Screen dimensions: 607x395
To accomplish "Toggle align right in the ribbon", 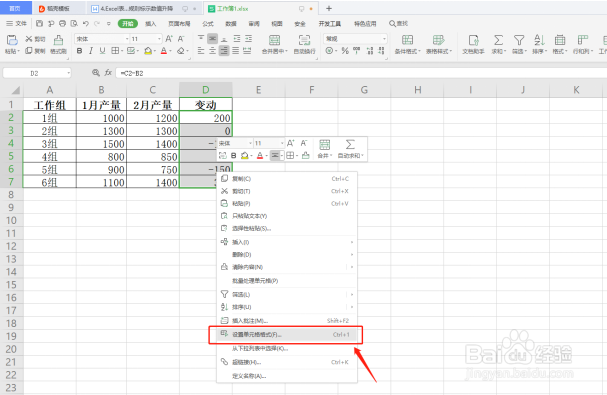I will click(x=224, y=51).
